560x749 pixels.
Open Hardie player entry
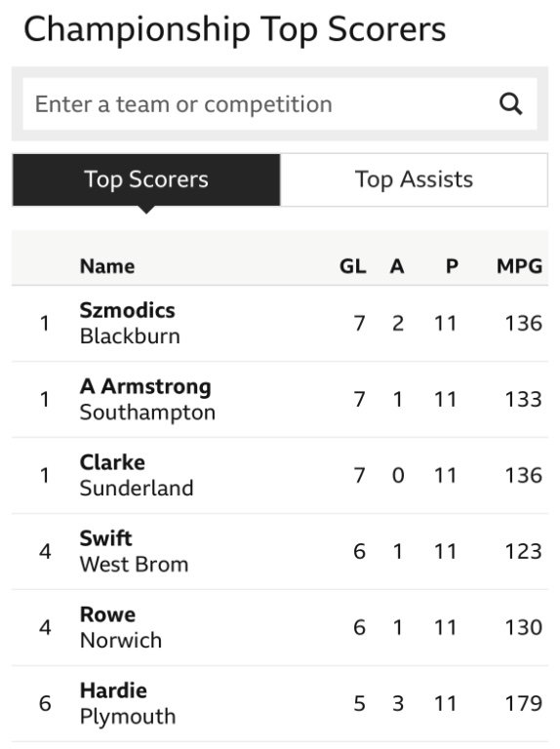[113, 690]
